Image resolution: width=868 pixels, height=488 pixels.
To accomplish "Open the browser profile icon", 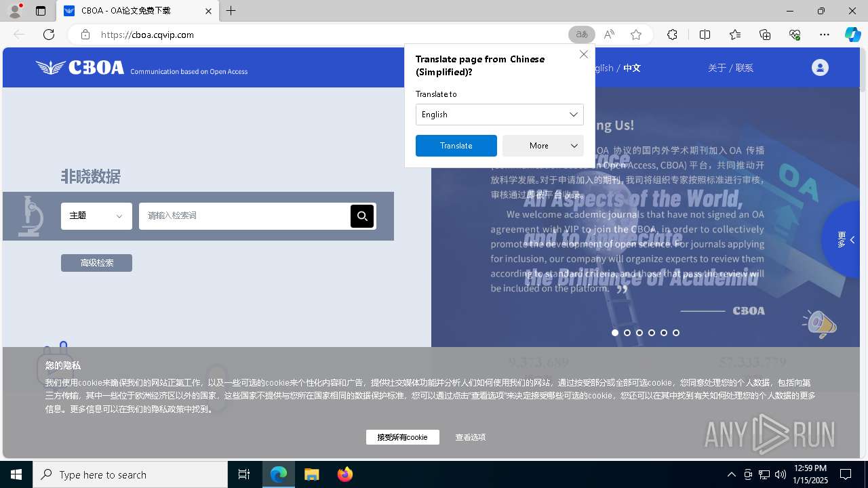I will (x=15, y=11).
